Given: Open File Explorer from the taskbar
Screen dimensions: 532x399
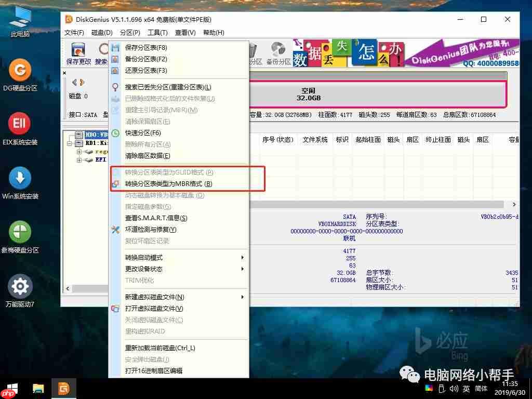Looking at the screenshot, I should coord(38,388).
